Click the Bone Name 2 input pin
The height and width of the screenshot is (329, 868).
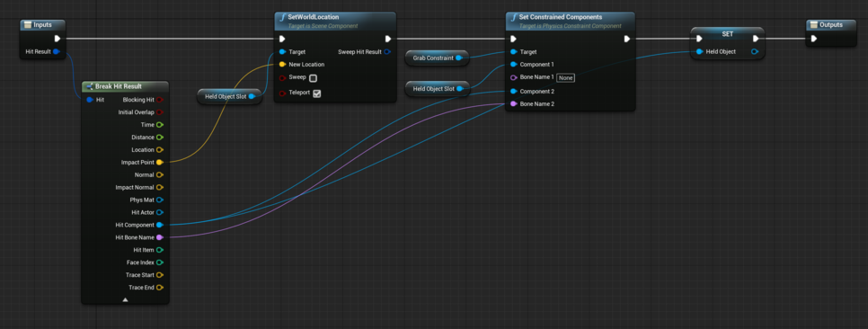click(x=513, y=103)
